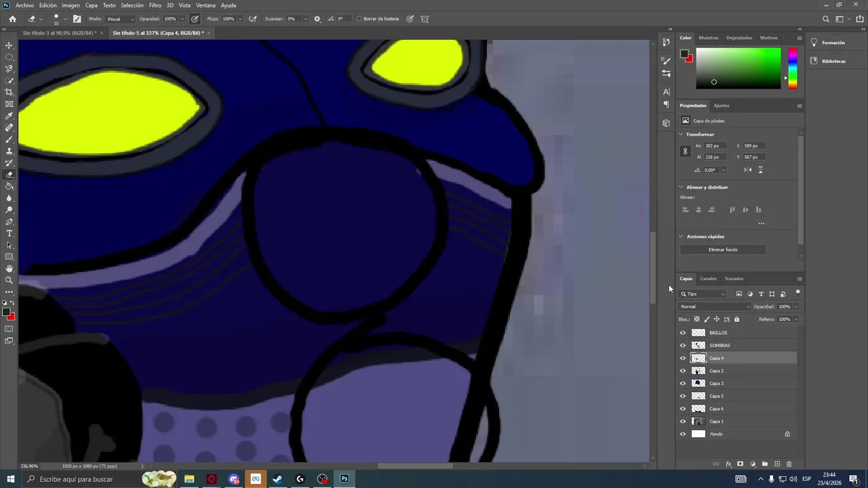Select the Clone Stamp tool

click(9, 151)
